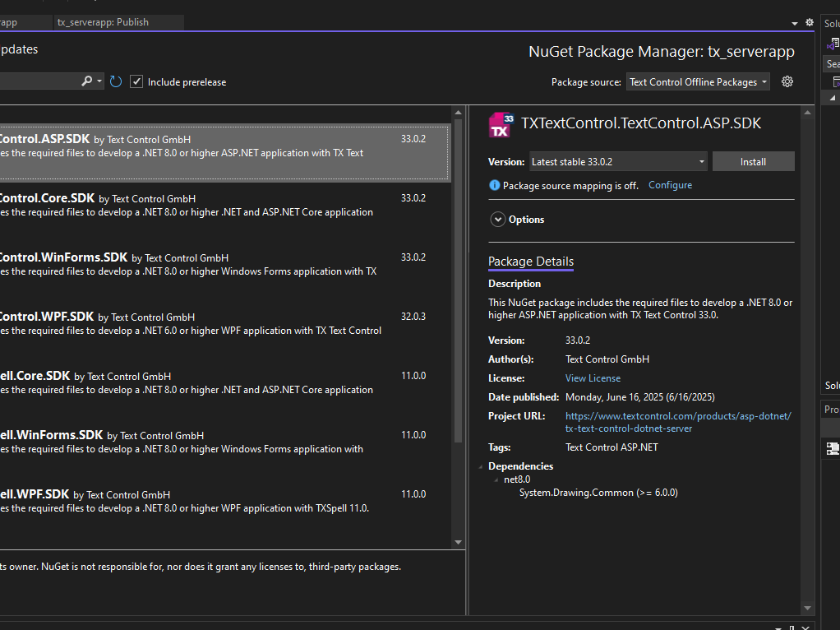This screenshot has height=630, width=840.
Task: Toggle the Include prerelease checkbox
Action: [136, 81]
